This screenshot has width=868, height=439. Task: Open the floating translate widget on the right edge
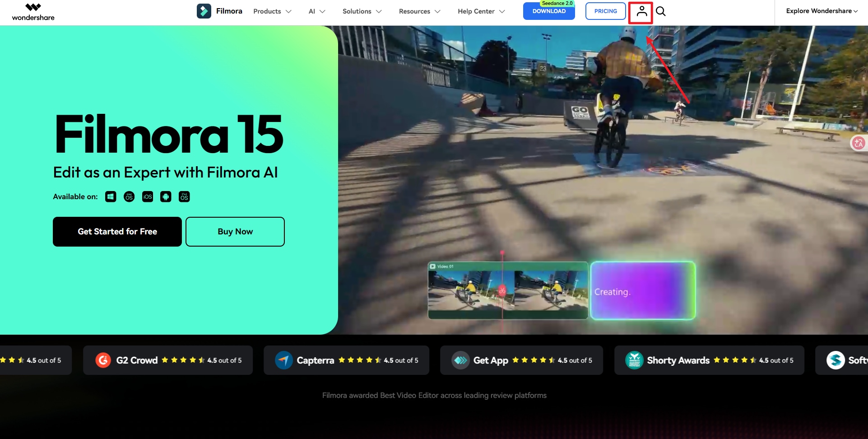pos(859,143)
